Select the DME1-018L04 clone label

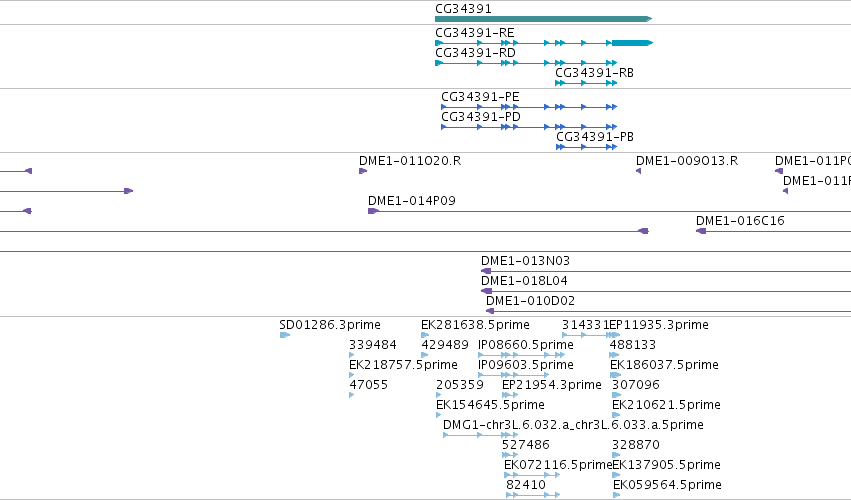point(524,281)
